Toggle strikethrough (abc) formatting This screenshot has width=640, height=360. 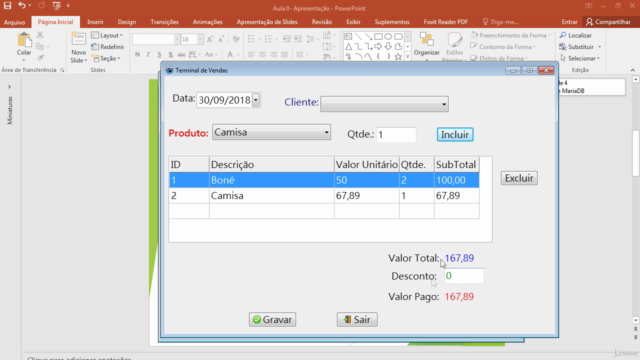tap(181, 55)
